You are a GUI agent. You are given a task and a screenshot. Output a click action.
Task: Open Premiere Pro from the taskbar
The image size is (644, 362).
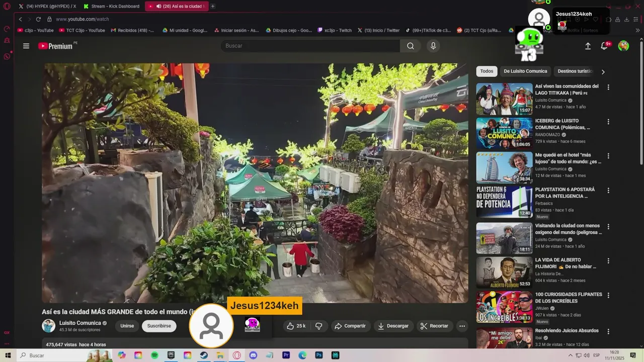[286, 355]
